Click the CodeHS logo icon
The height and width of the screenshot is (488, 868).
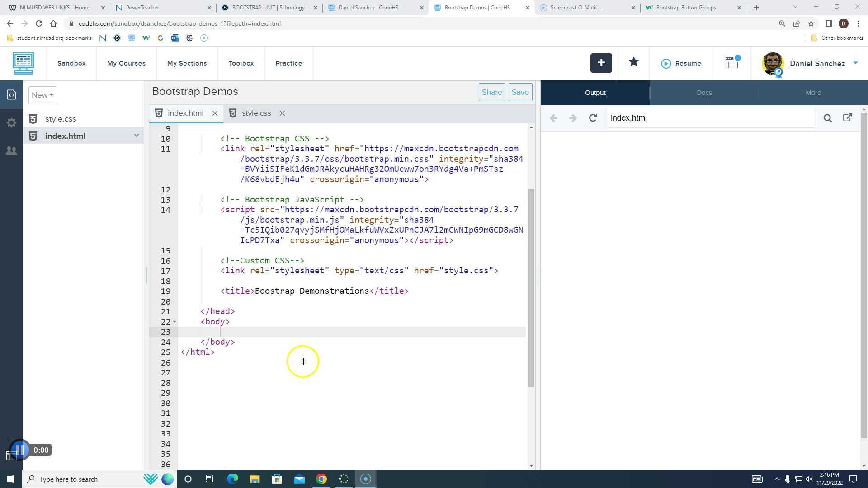click(x=24, y=63)
